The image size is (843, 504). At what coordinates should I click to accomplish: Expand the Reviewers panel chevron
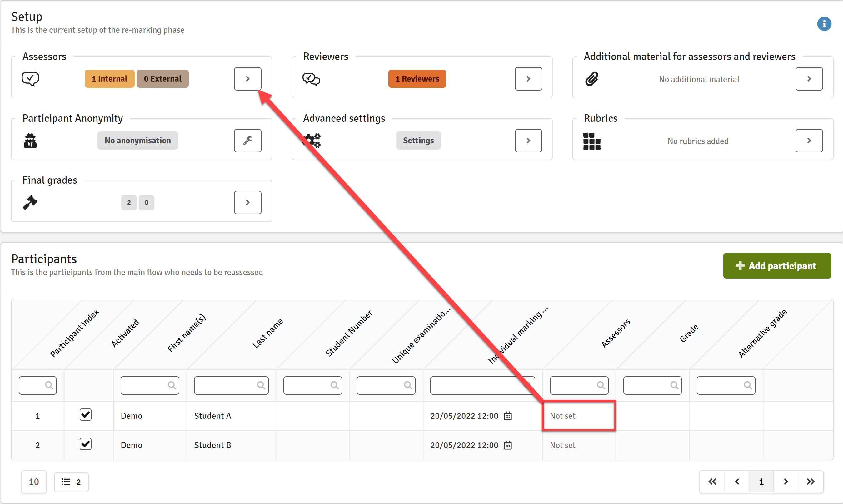tap(528, 78)
